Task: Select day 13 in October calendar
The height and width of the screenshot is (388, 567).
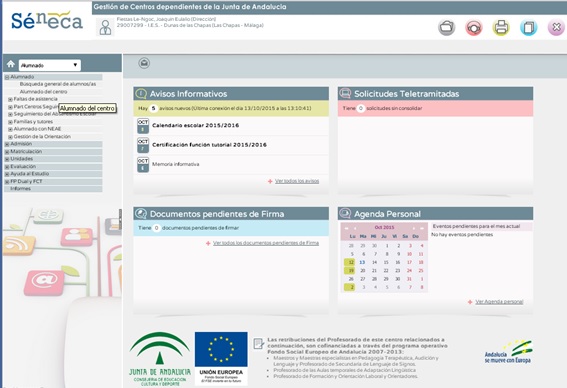Action: (362, 263)
